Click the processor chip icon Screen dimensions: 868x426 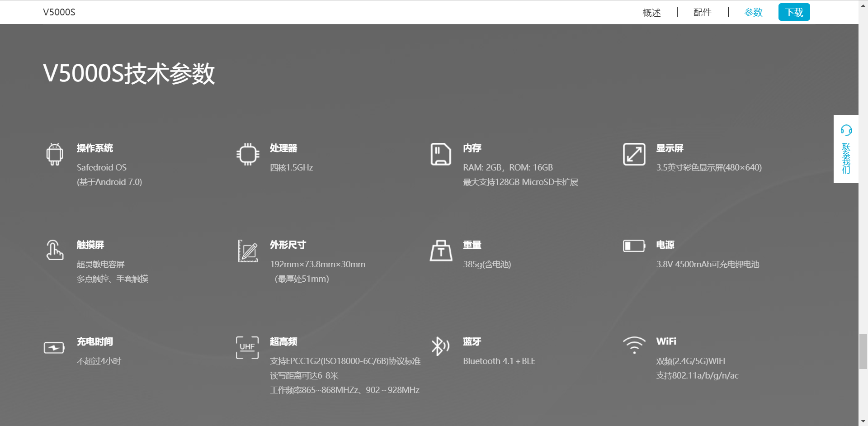(x=248, y=154)
